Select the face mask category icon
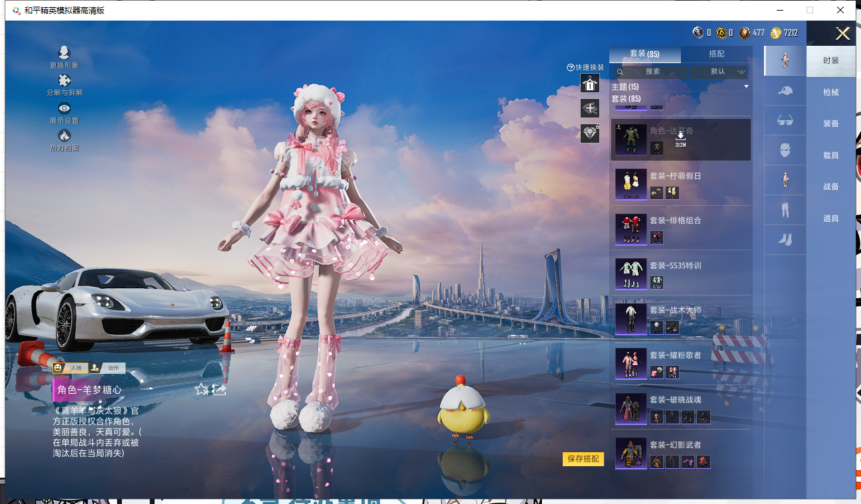The image size is (861, 504). [785, 151]
